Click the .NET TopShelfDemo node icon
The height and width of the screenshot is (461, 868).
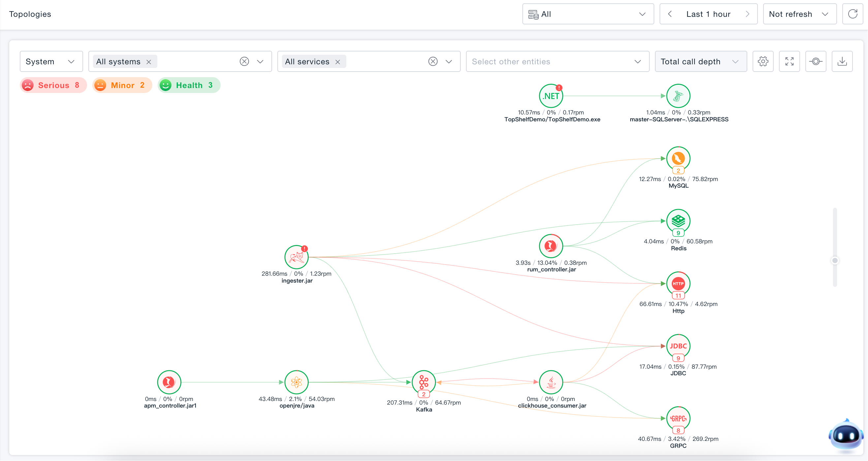point(551,96)
